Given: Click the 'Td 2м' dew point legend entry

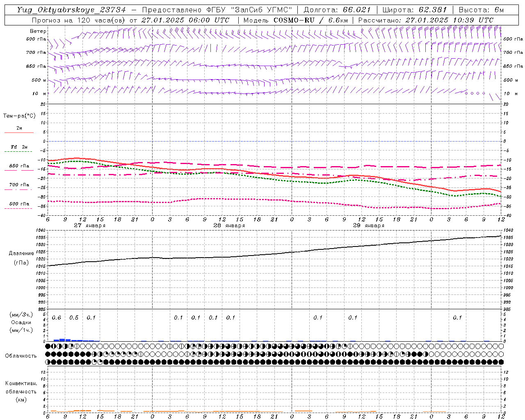Looking at the screenshot, I should tap(19, 147).
